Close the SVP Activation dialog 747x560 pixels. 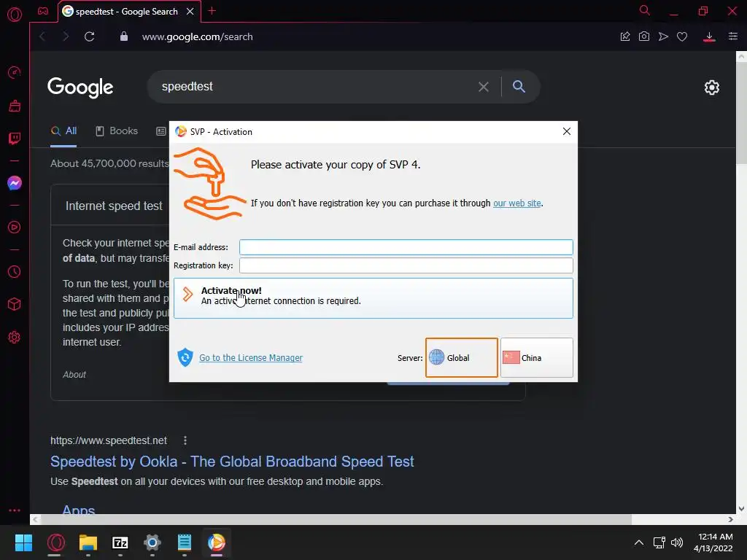[566, 131]
